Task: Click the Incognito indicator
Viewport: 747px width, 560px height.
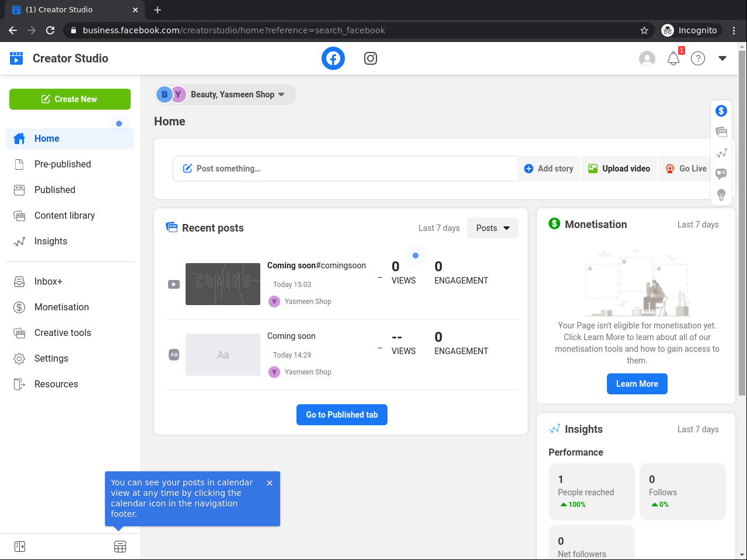Action: click(x=690, y=30)
